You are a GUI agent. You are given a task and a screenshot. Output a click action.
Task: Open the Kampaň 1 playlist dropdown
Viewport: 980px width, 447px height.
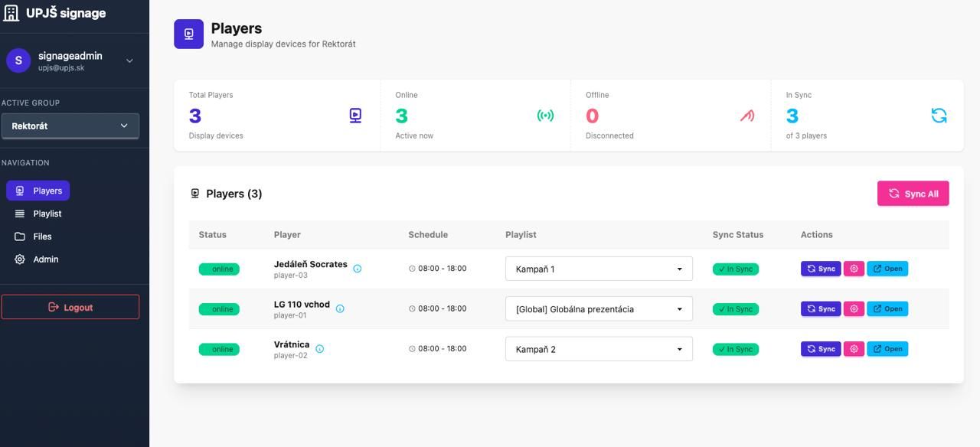tap(599, 269)
